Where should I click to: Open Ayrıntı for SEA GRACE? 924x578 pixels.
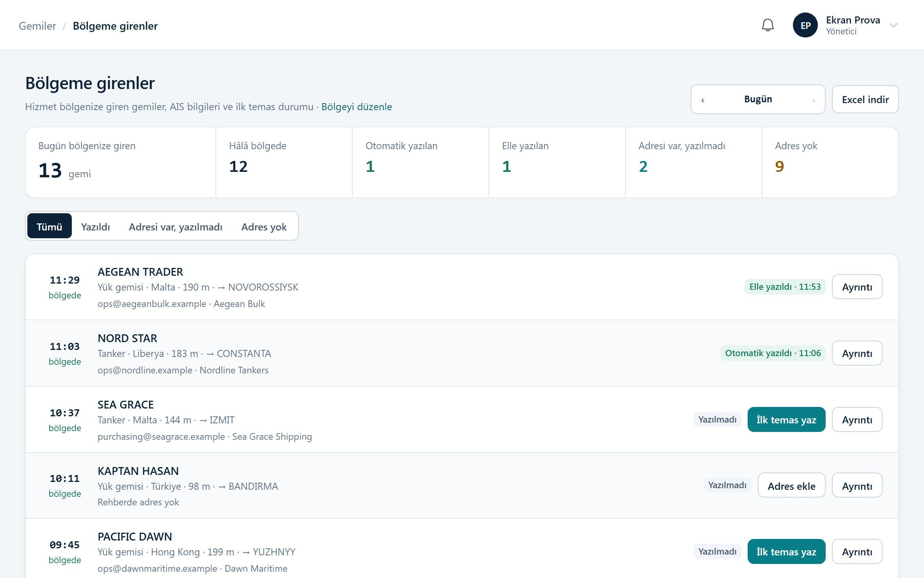857,420
